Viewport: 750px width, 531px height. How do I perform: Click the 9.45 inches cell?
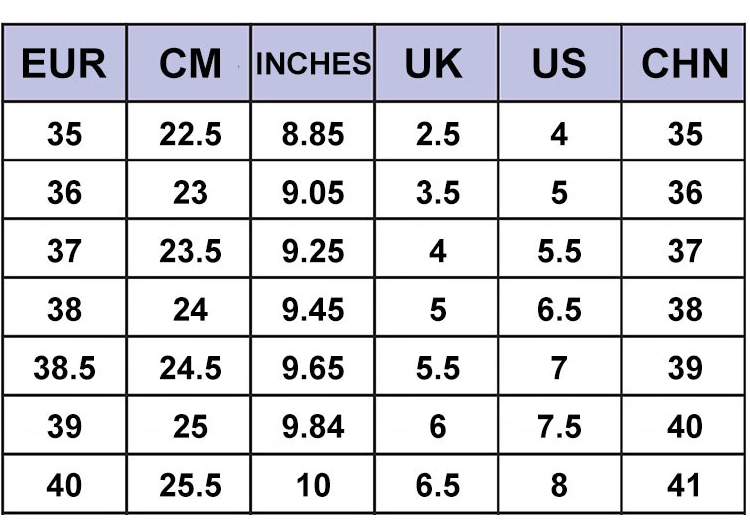point(313,310)
